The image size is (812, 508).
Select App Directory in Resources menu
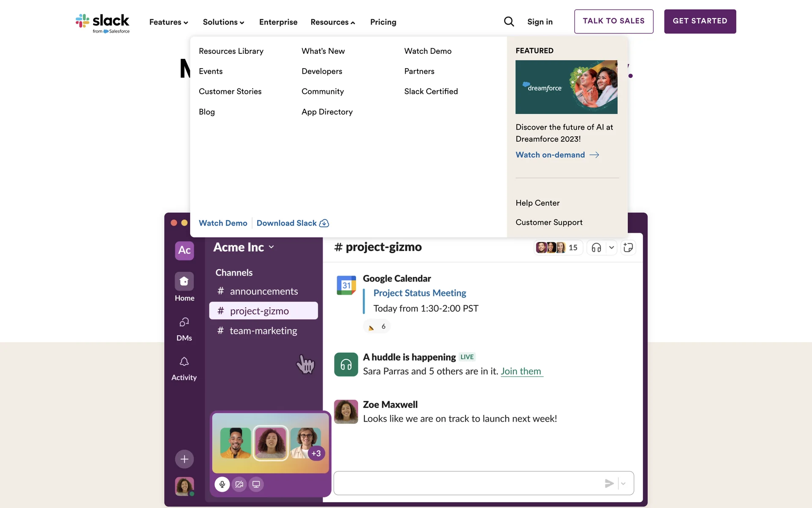pos(327,112)
